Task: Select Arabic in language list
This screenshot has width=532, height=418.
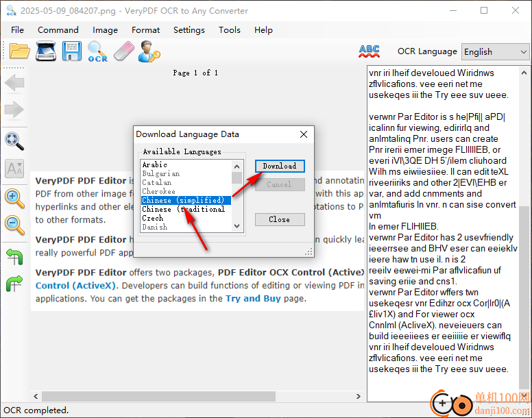Action: pos(186,164)
